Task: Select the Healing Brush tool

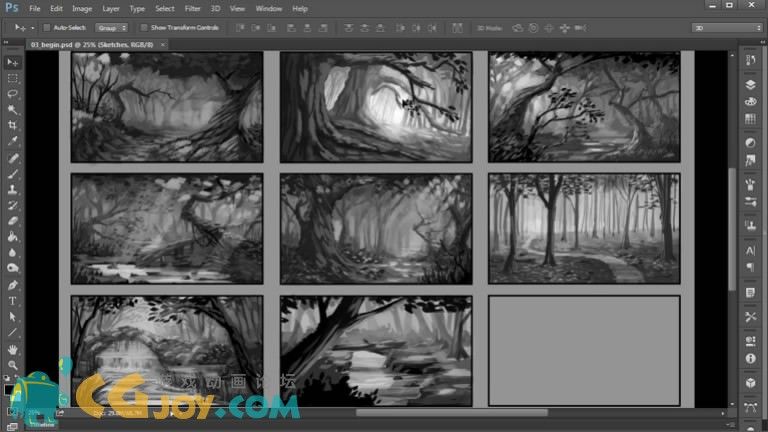Action: [13, 158]
